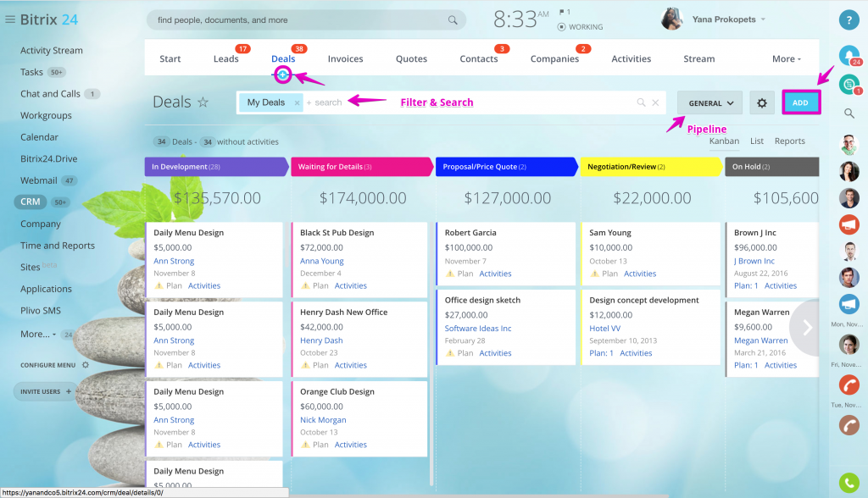Open Chat and Calls in the sidebar

pyautogui.click(x=50, y=93)
